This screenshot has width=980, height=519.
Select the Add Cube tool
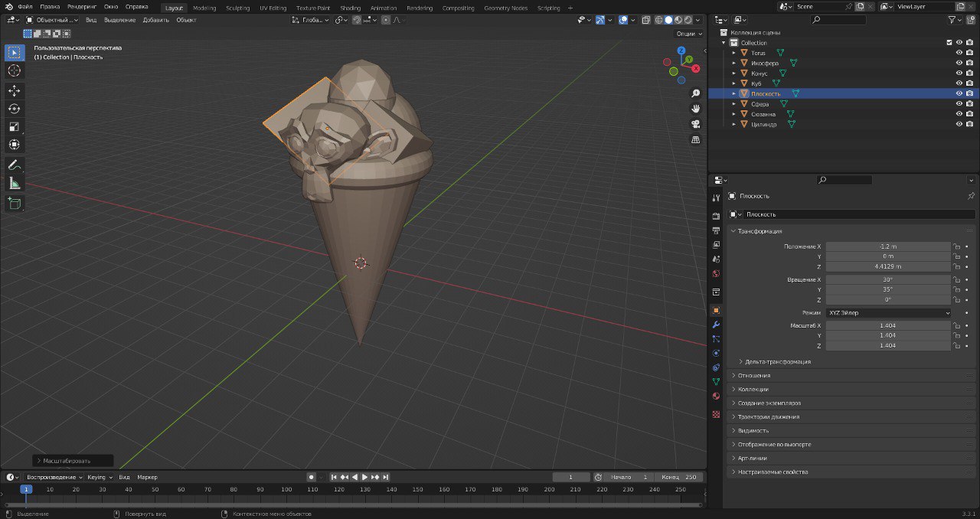(15, 204)
